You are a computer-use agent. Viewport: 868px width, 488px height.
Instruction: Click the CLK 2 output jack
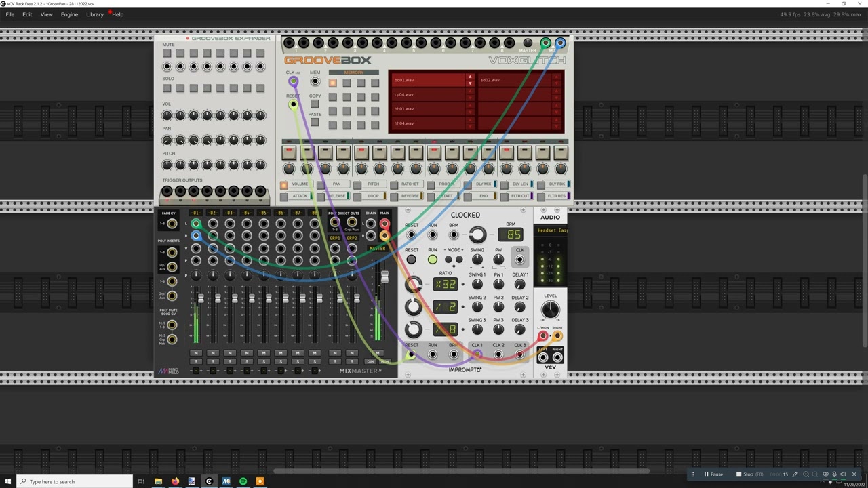(x=498, y=354)
